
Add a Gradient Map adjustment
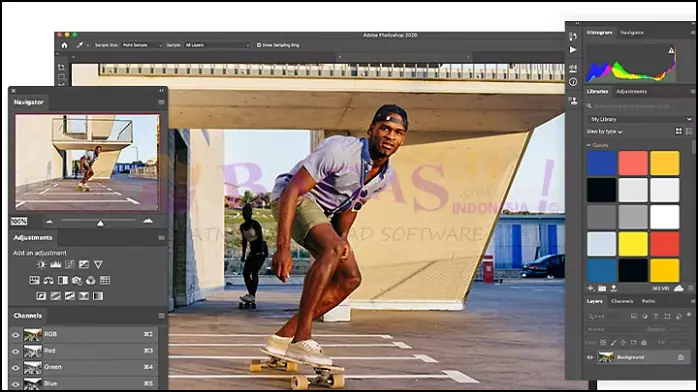[98, 296]
